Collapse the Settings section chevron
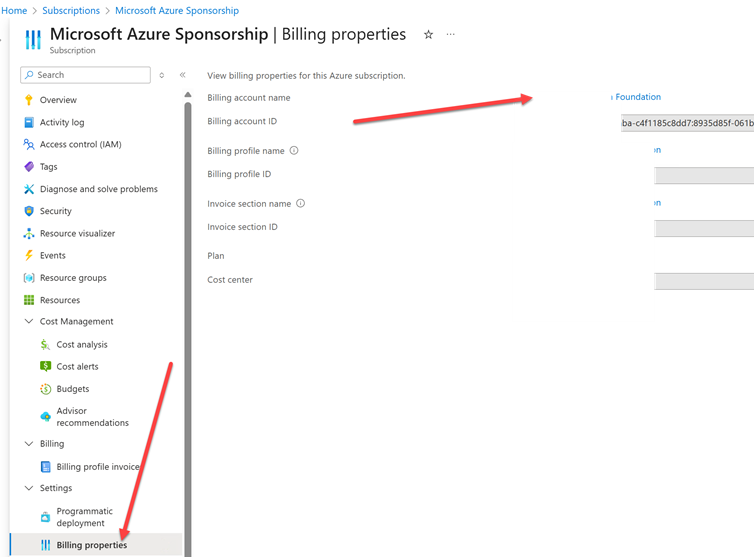The image size is (754, 557). (29, 488)
